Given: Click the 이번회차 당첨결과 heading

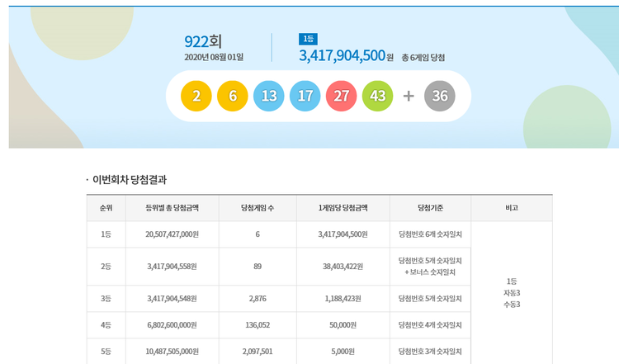Looking at the screenshot, I should click(130, 180).
